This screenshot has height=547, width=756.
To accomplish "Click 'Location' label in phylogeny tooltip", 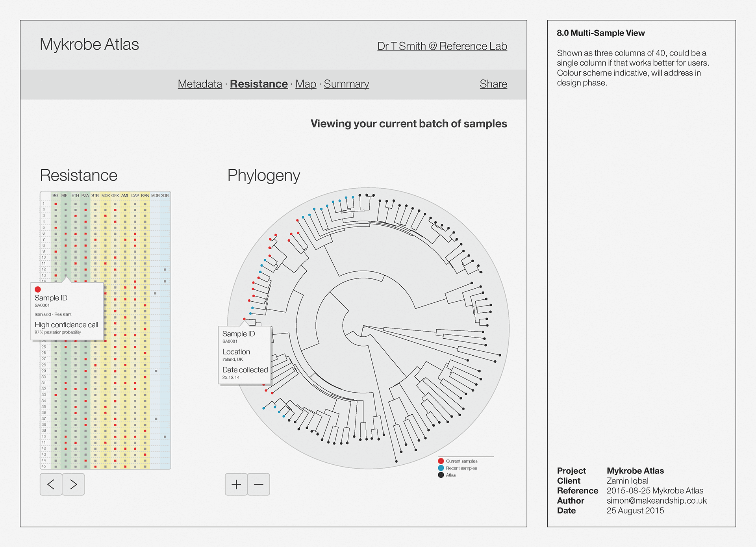I will [x=236, y=352].
